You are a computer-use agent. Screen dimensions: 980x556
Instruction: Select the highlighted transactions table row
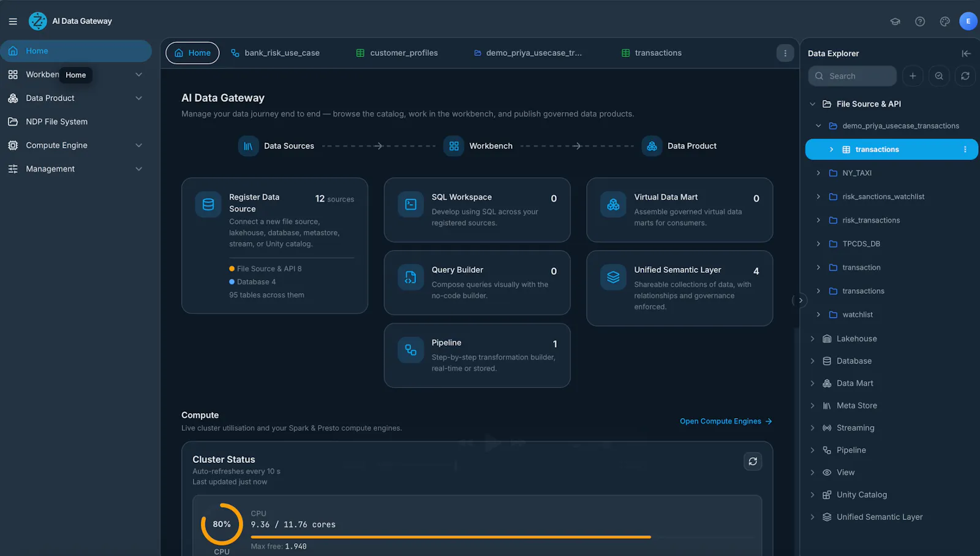[891, 150]
